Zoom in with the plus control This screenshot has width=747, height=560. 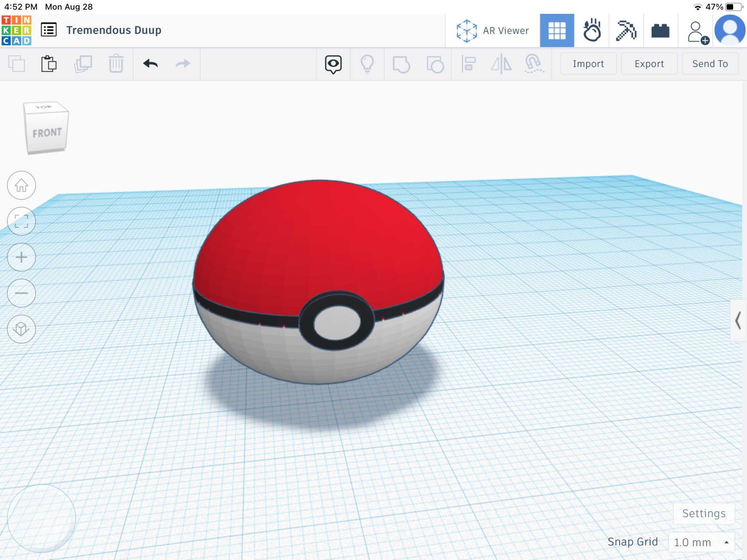tap(21, 257)
